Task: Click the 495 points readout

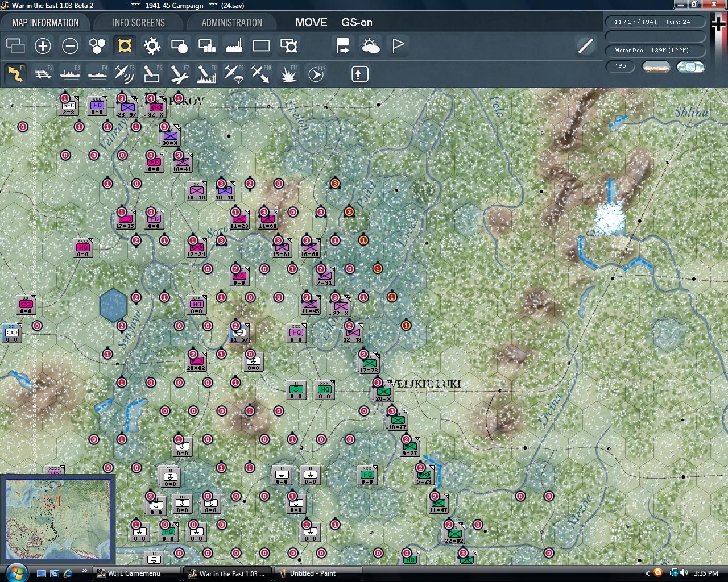Action: [620, 66]
